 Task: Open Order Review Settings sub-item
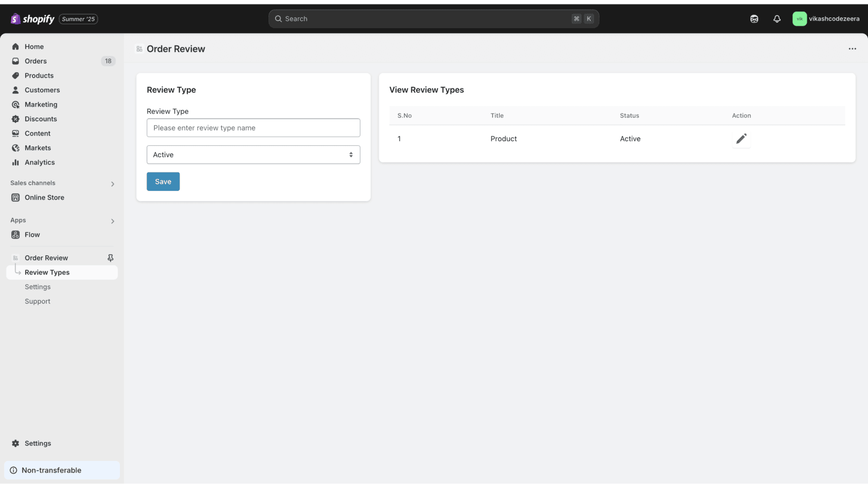[x=37, y=287]
